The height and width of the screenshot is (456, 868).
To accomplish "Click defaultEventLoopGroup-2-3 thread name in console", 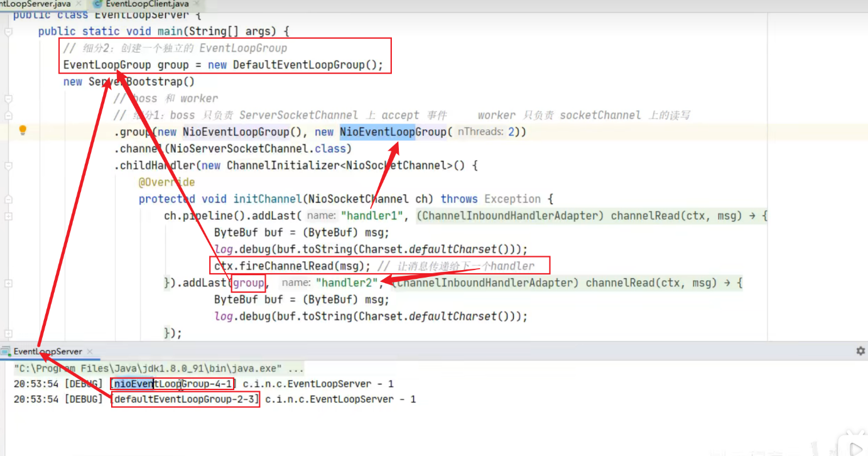I will point(186,399).
